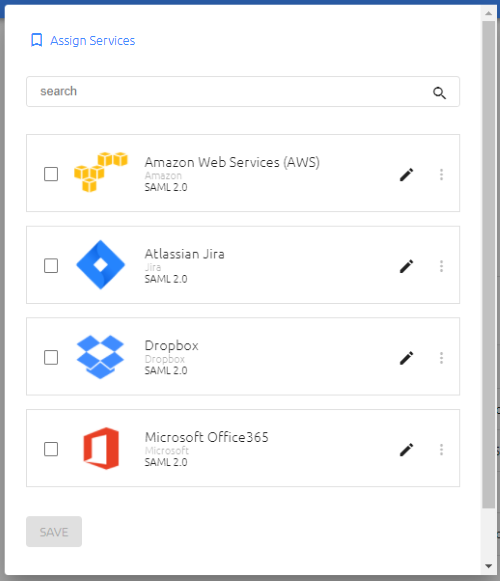Click the search magnifier icon

(x=439, y=93)
